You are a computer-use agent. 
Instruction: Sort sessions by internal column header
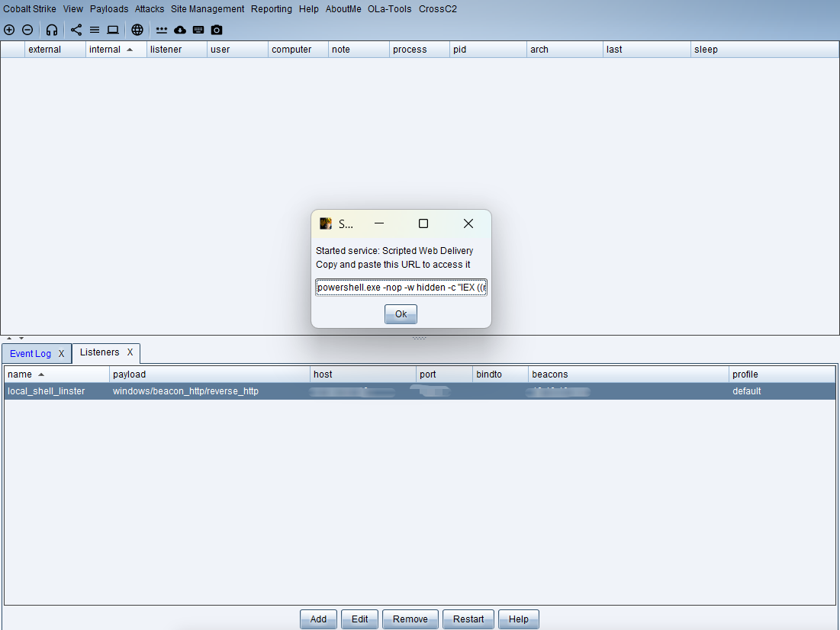[x=116, y=50]
